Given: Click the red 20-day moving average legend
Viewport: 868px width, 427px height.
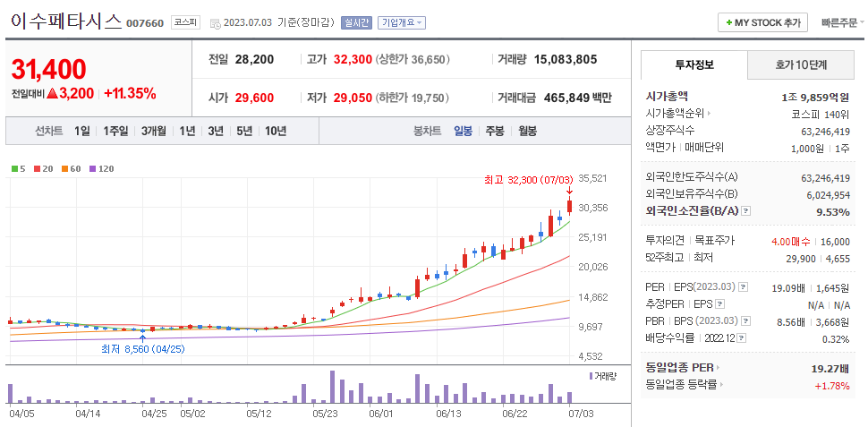Looking at the screenshot, I should point(43,169).
